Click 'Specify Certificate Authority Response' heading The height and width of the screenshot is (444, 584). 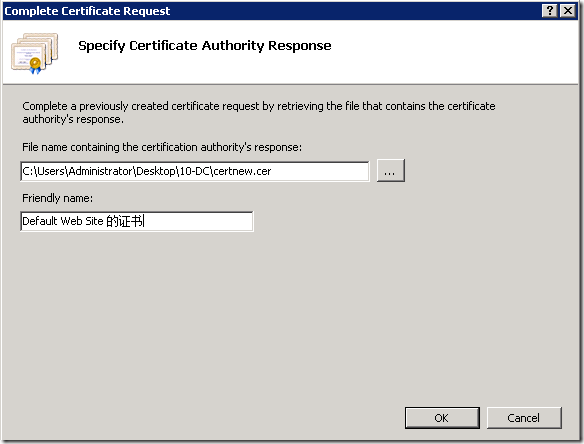205,45
